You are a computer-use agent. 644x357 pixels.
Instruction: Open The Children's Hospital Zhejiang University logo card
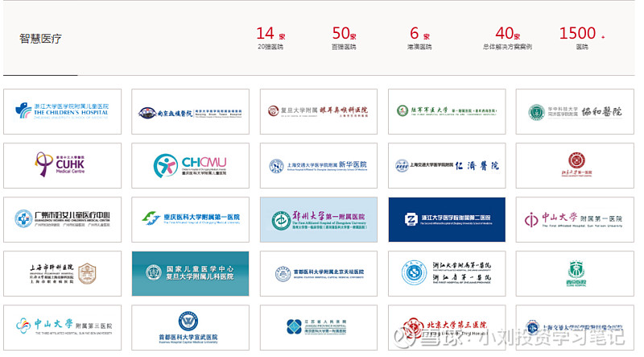[x=63, y=111]
